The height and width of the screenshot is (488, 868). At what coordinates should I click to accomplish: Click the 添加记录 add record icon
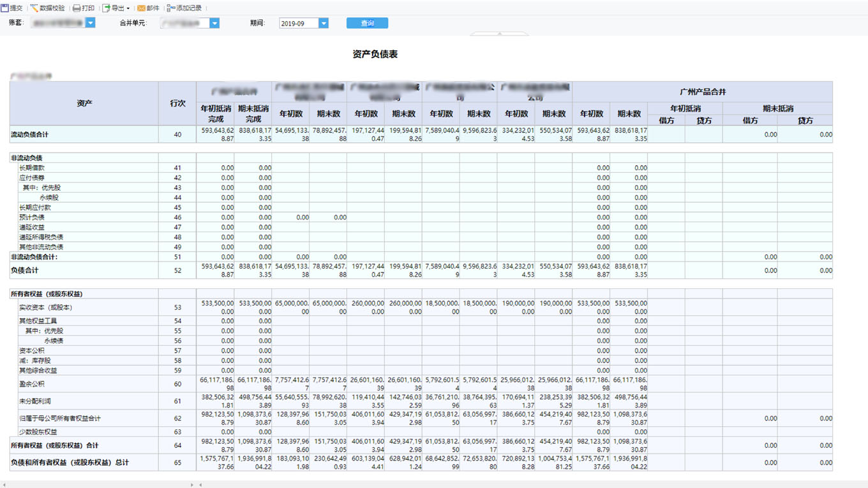[x=170, y=8]
